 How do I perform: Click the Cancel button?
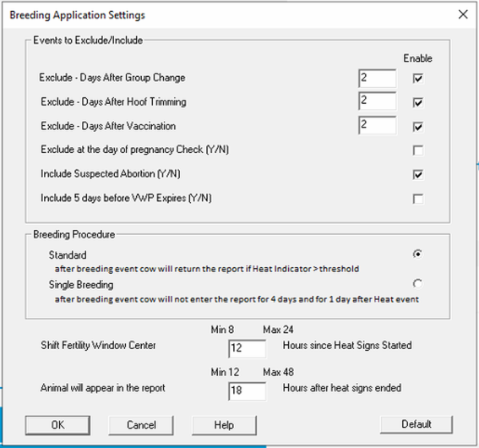tap(141, 425)
